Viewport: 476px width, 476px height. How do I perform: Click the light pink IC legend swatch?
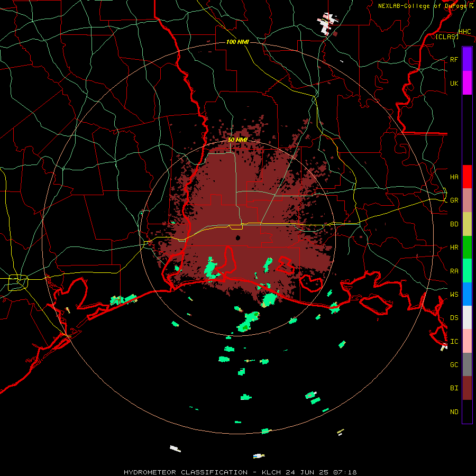coord(467,341)
